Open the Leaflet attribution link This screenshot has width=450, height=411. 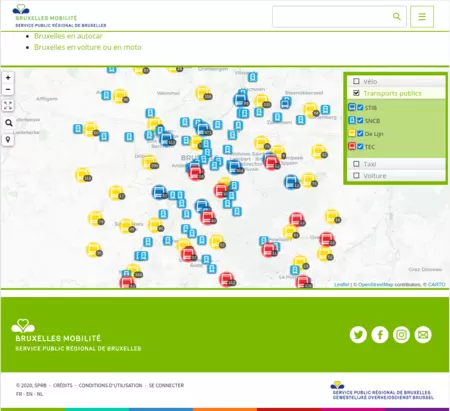[x=342, y=284]
